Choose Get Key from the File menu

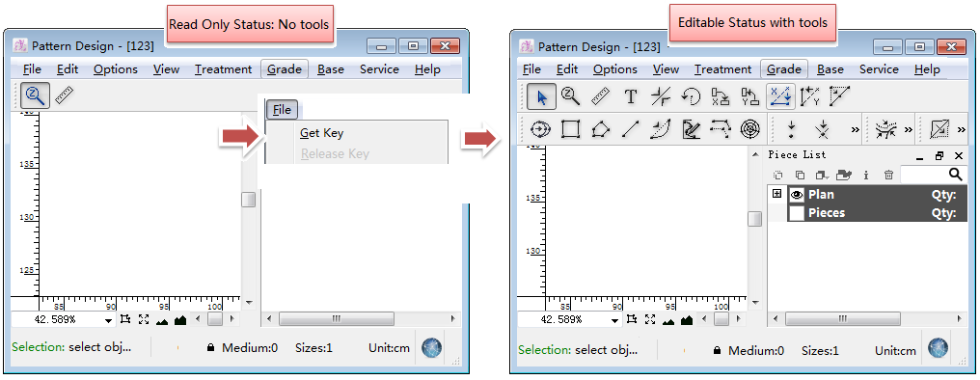click(321, 132)
